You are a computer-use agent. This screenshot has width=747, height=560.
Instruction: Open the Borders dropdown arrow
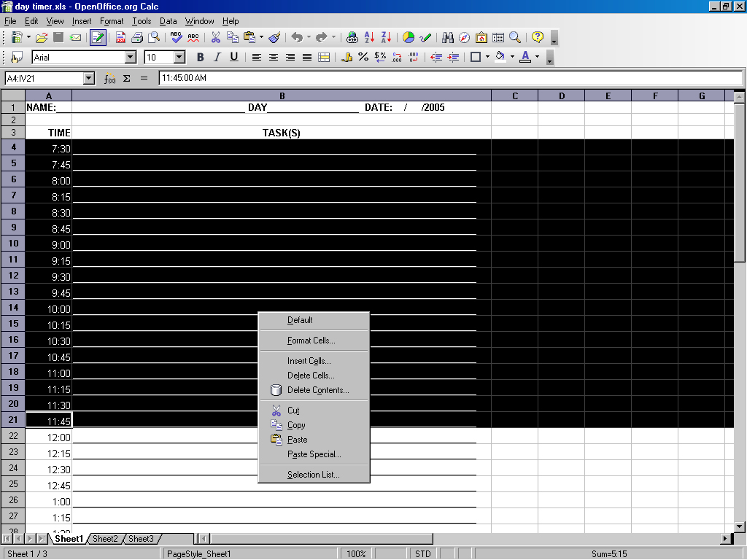487,57
